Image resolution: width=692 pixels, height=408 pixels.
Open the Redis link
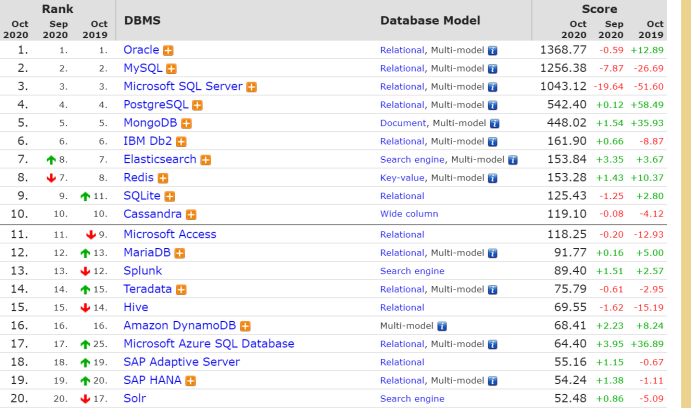tap(139, 178)
